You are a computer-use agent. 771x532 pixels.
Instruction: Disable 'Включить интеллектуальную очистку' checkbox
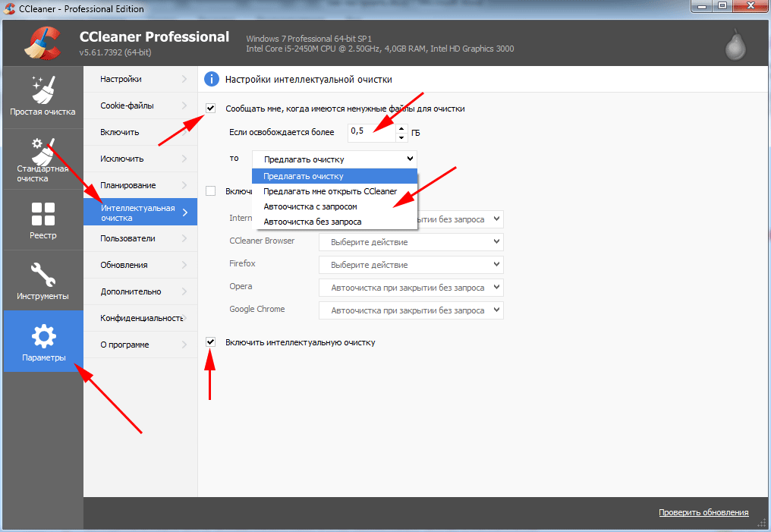click(x=211, y=342)
